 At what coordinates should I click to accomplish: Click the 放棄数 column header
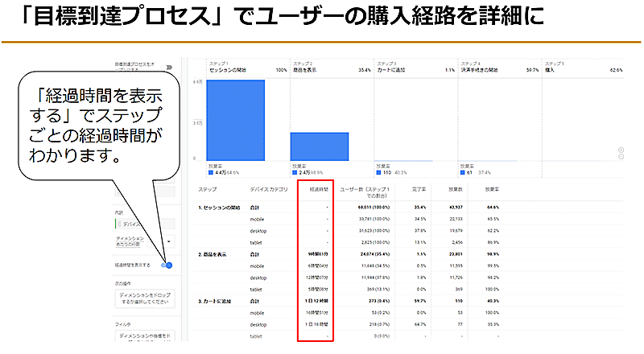[x=455, y=191]
